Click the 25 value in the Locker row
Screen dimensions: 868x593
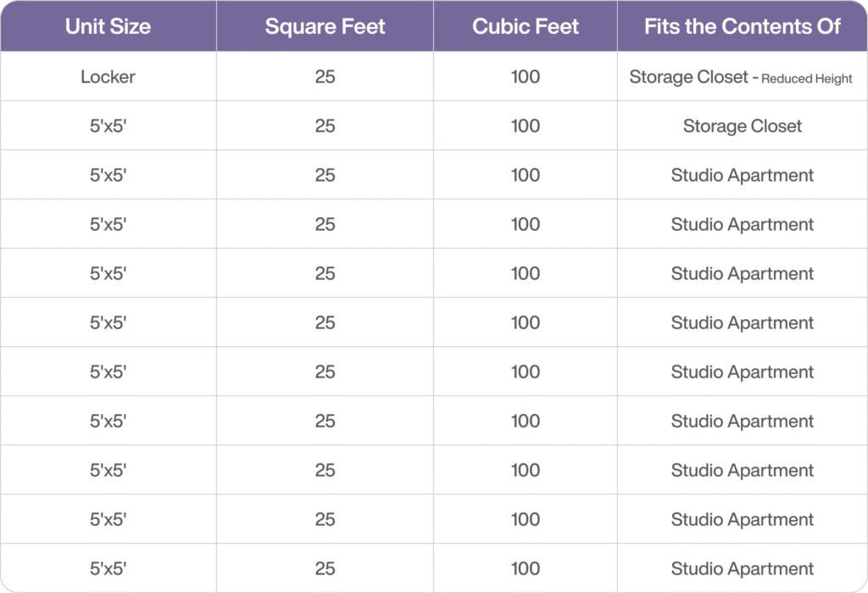(x=325, y=76)
